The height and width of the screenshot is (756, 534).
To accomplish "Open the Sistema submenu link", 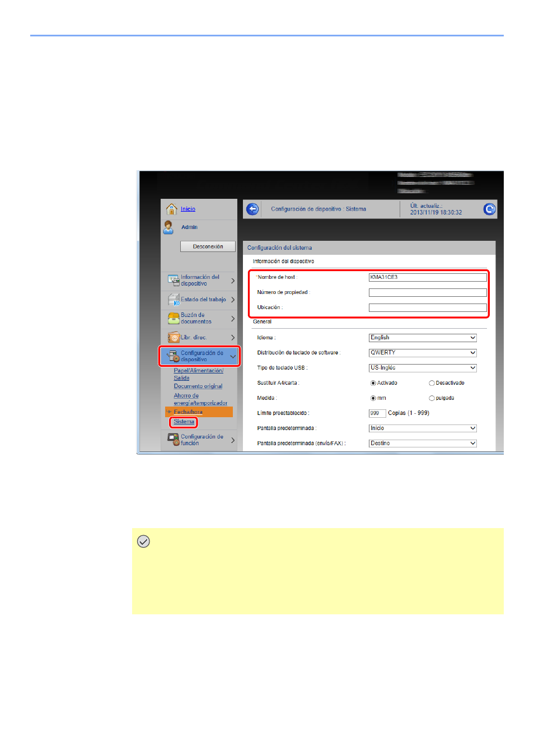I will tap(184, 422).
